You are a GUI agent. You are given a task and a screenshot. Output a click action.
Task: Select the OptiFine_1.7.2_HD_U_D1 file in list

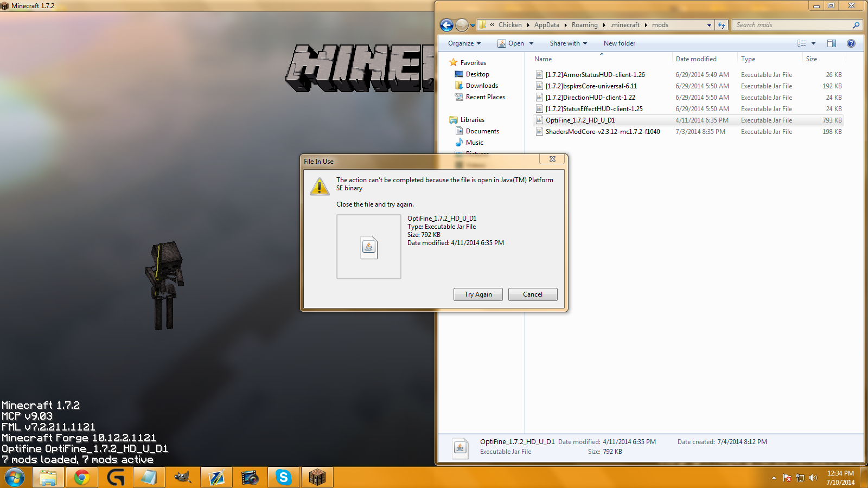[688, 120]
